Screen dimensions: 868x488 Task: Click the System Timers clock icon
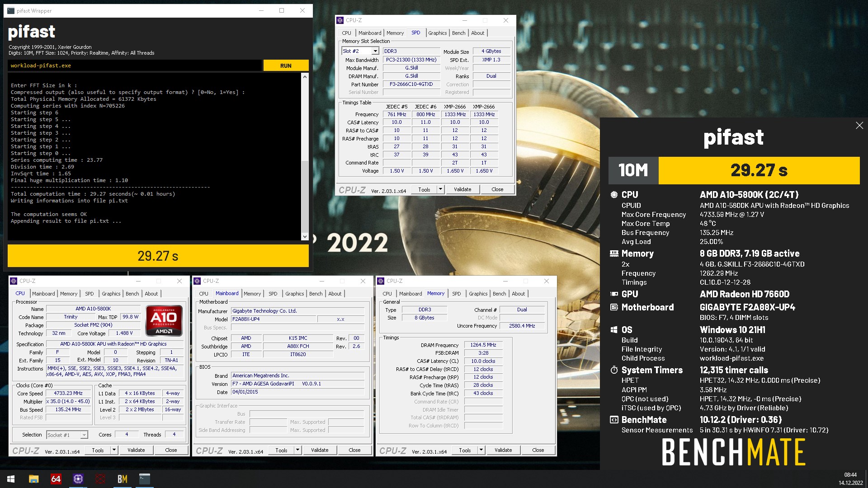(x=614, y=370)
